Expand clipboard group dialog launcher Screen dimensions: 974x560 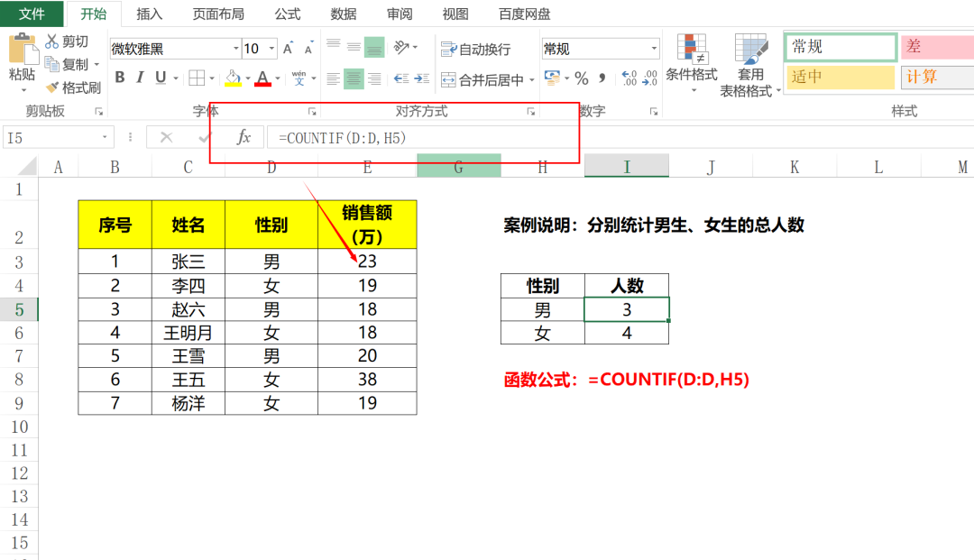(99, 112)
